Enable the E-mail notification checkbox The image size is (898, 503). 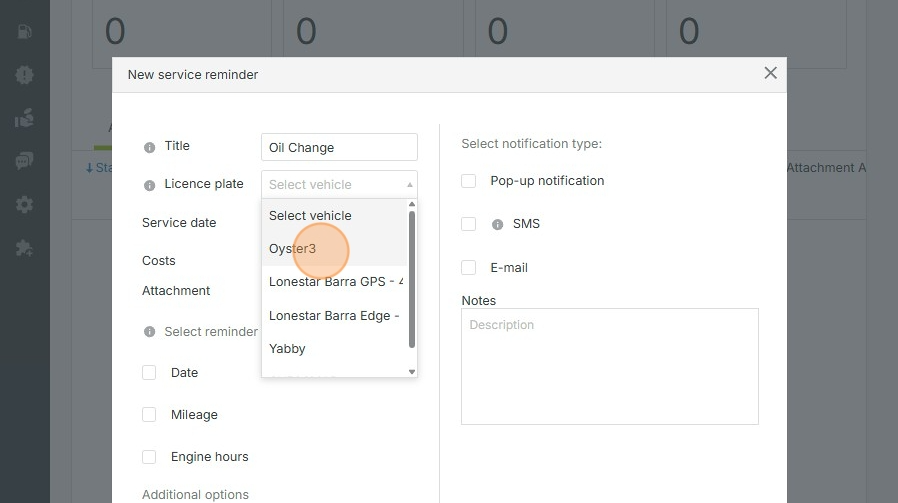click(x=468, y=268)
